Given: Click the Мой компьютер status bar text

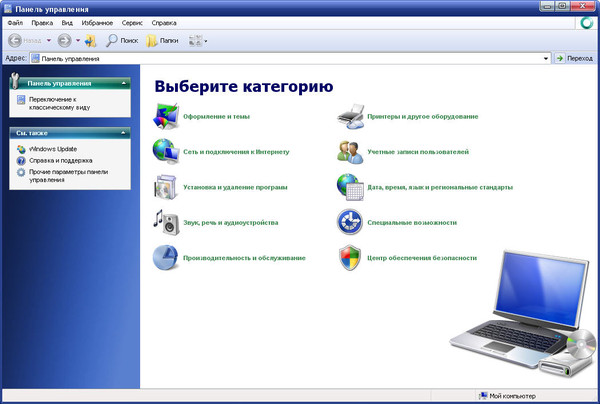Looking at the screenshot, I should 512,396.
